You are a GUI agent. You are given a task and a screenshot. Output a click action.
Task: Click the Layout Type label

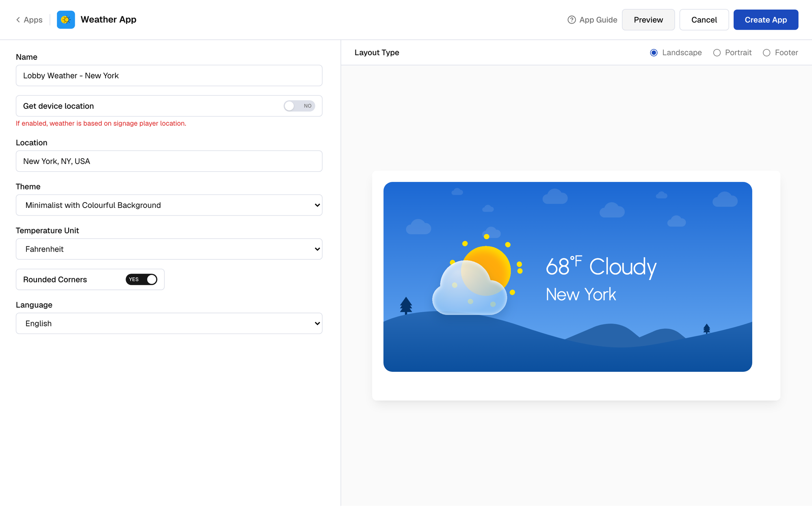pyautogui.click(x=377, y=53)
